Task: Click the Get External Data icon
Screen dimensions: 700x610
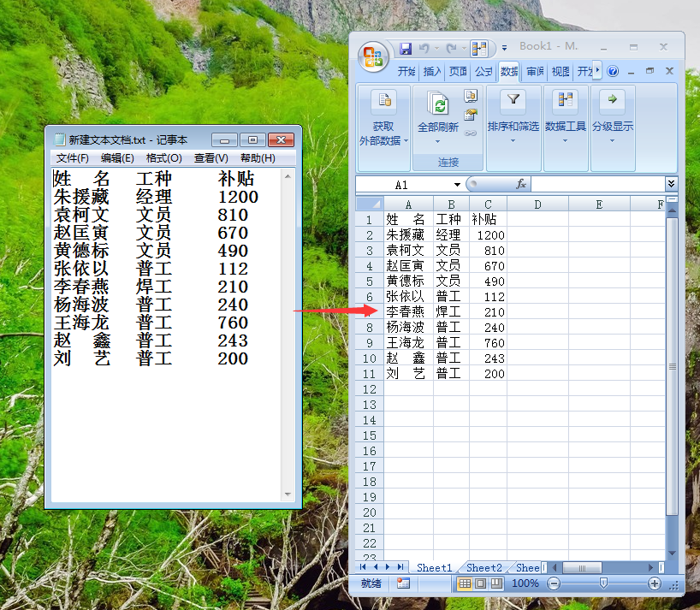Action: tap(383, 101)
